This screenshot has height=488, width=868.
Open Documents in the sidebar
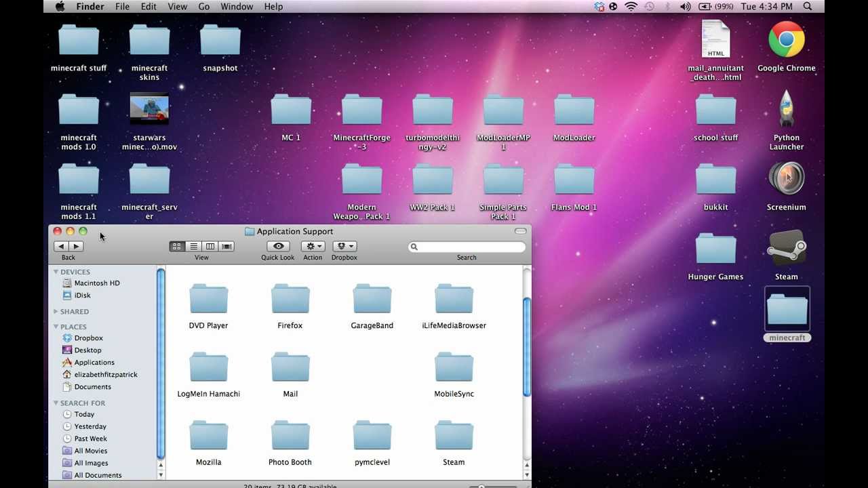click(87, 386)
